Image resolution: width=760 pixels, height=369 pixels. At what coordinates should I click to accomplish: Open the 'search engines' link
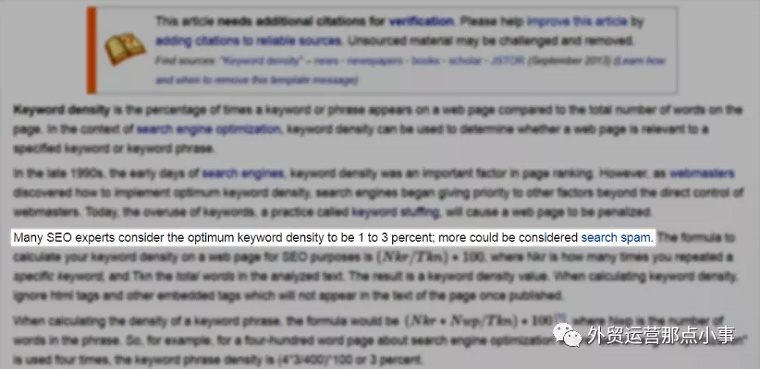(243, 174)
